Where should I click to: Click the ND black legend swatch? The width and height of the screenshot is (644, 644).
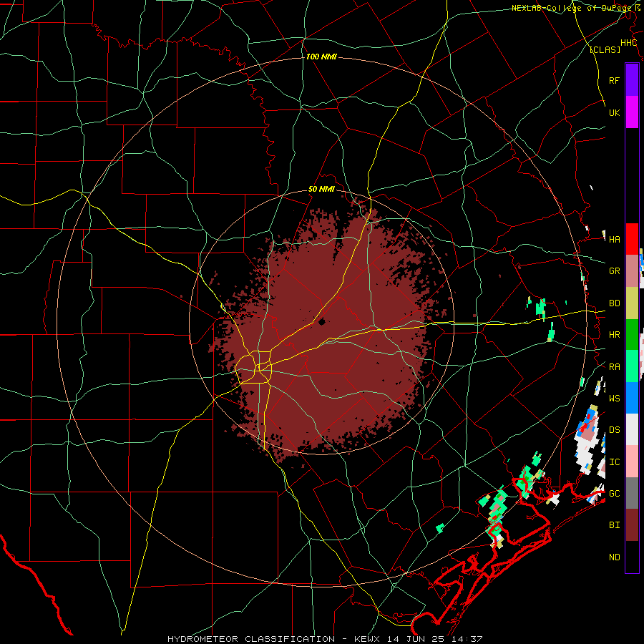632,557
